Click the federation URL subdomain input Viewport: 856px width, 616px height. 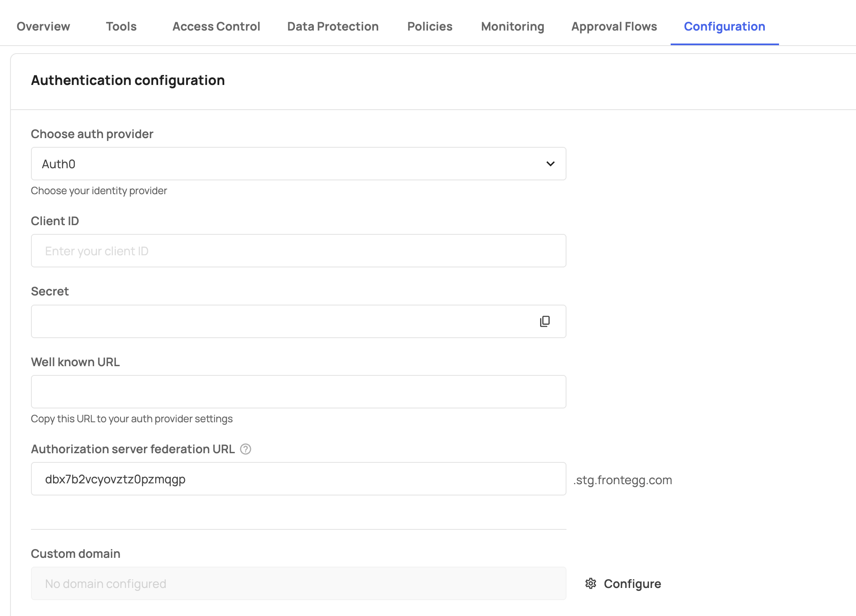(x=298, y=479)
